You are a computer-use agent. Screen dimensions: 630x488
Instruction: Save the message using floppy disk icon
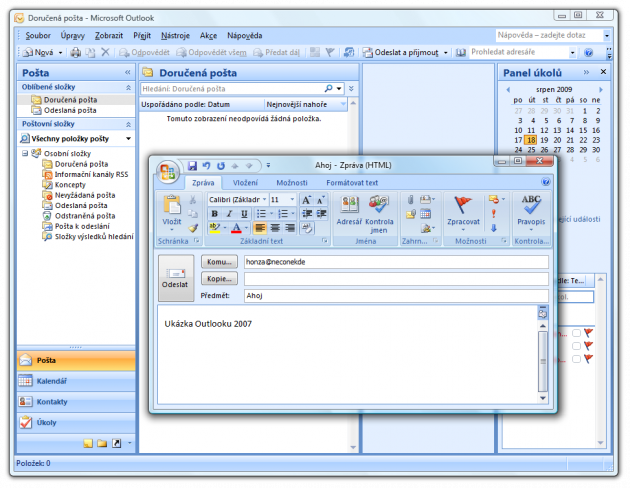tap(192, 165)
